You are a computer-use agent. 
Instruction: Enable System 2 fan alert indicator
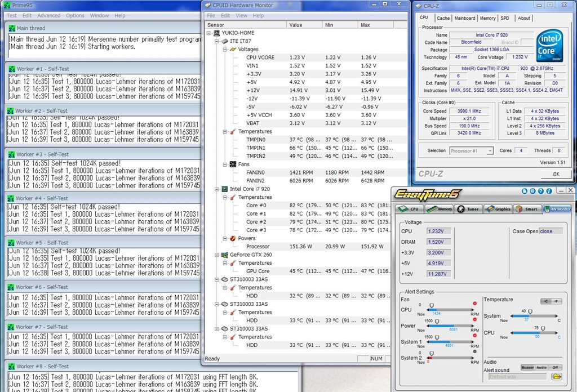[474, 351]
